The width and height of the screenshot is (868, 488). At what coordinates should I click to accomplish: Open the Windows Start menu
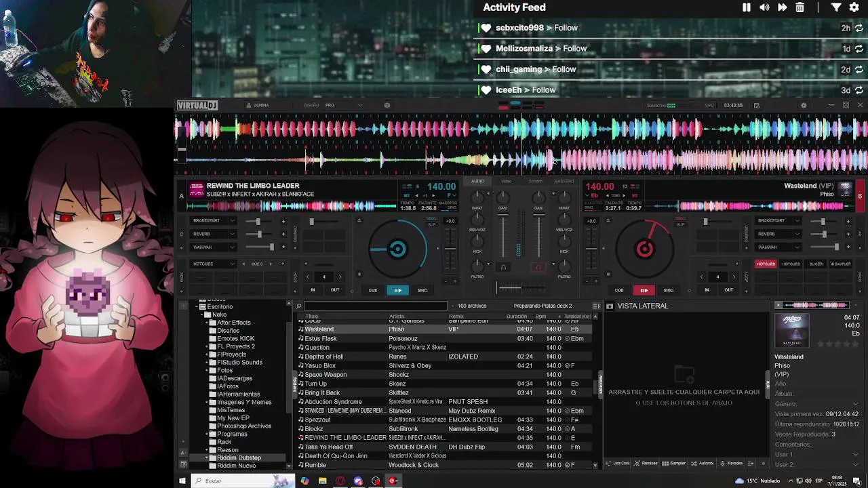tap(182, 481)
